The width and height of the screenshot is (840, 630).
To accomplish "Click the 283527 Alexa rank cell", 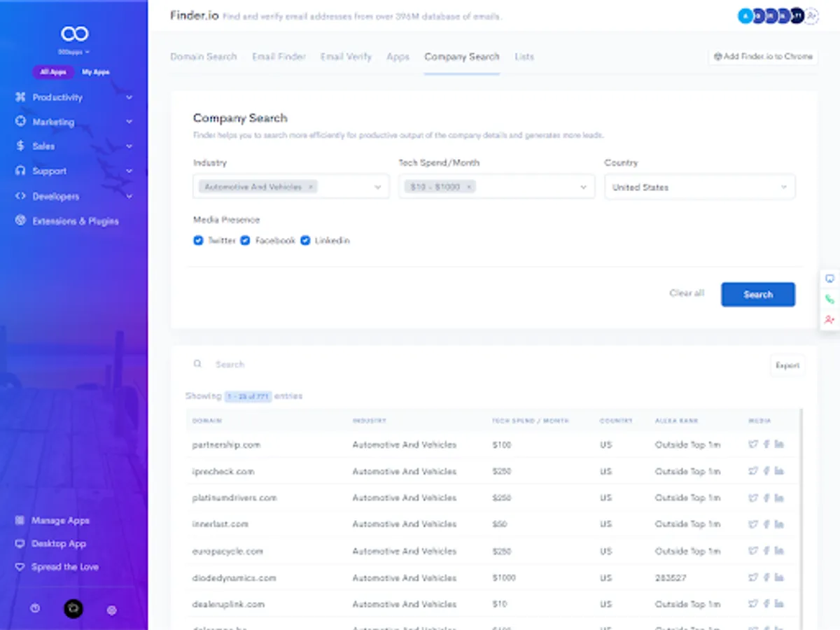I will click(x=670, y=577).
